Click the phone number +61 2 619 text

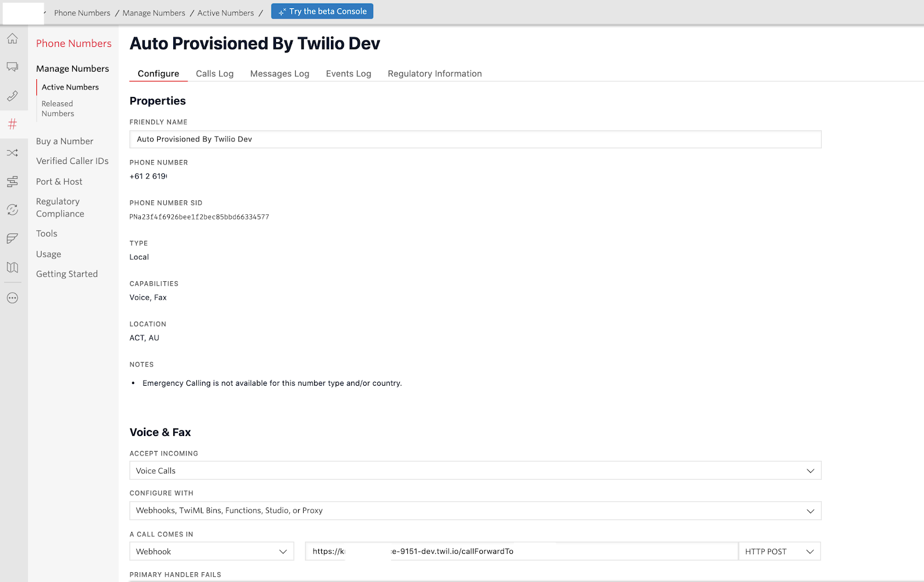point(148,176)
